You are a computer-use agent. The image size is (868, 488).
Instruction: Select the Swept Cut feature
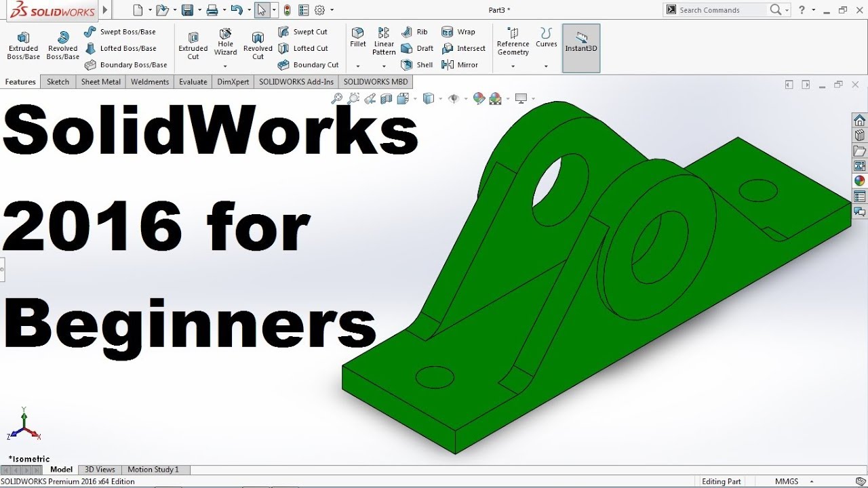(302, 32)
